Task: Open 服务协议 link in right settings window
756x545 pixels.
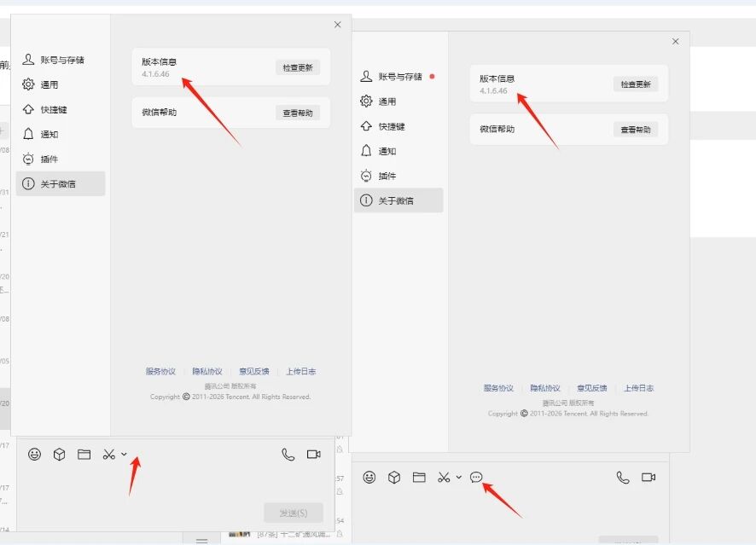Action: (x=498, y=388)
